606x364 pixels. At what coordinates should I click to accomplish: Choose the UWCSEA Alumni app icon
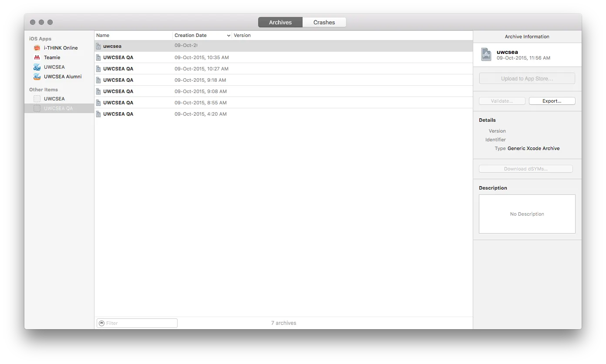coord(37,77)
